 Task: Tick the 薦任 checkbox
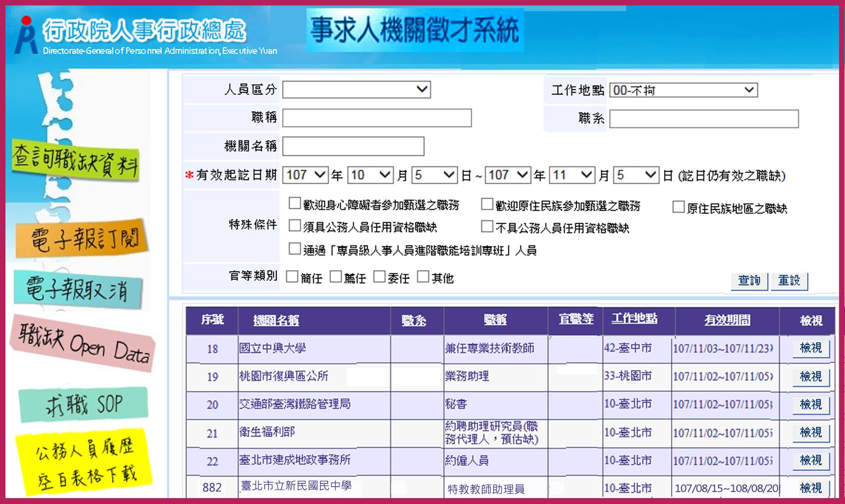[335, 277]
